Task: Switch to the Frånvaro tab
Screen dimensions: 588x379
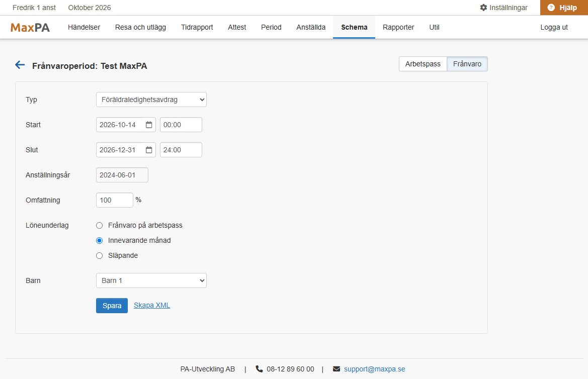Action: tap(467, 64)
